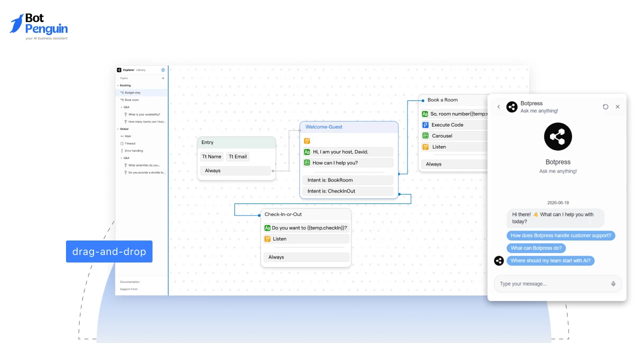Click the Always transition in Check-In-or-Out node
The height and width of the screenshot is (343, 644).
point(306,257)
